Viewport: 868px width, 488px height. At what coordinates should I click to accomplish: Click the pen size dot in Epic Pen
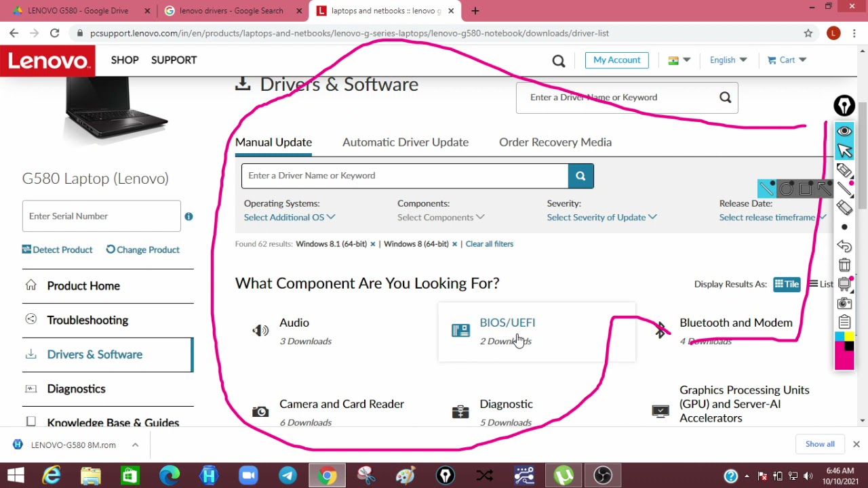click(x=844, y=227)
